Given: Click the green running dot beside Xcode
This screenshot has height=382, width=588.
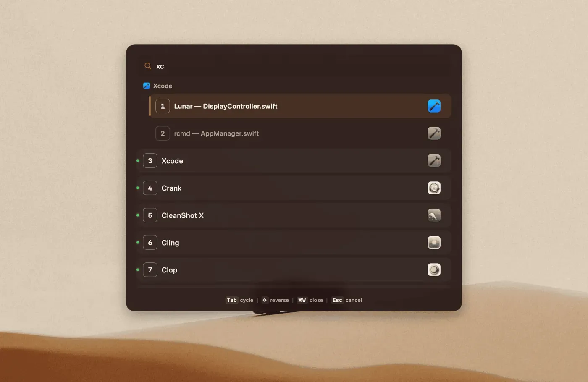Looking at the screenshot, I should click(x=138, y=161).
